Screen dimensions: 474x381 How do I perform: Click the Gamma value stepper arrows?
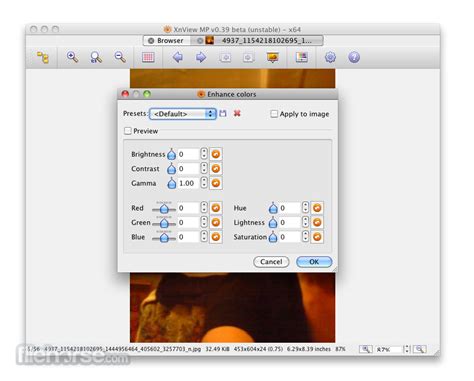tap(204, 183)
